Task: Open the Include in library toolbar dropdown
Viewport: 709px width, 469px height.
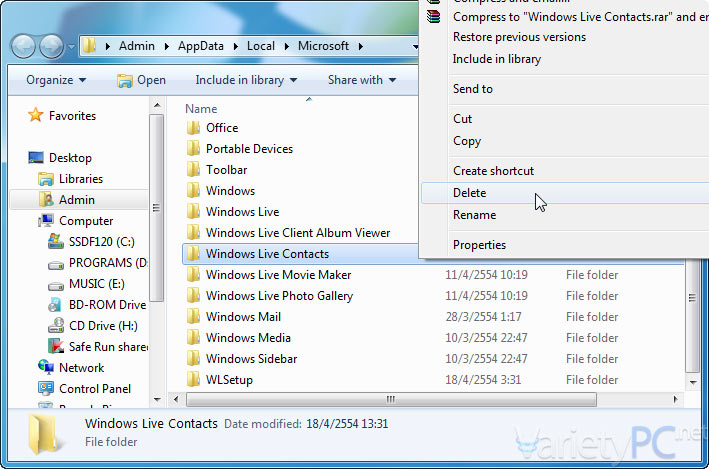Action: pos(246,80)
